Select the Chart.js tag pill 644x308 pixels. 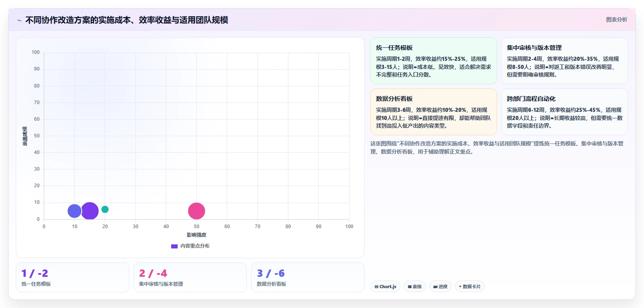385,287
